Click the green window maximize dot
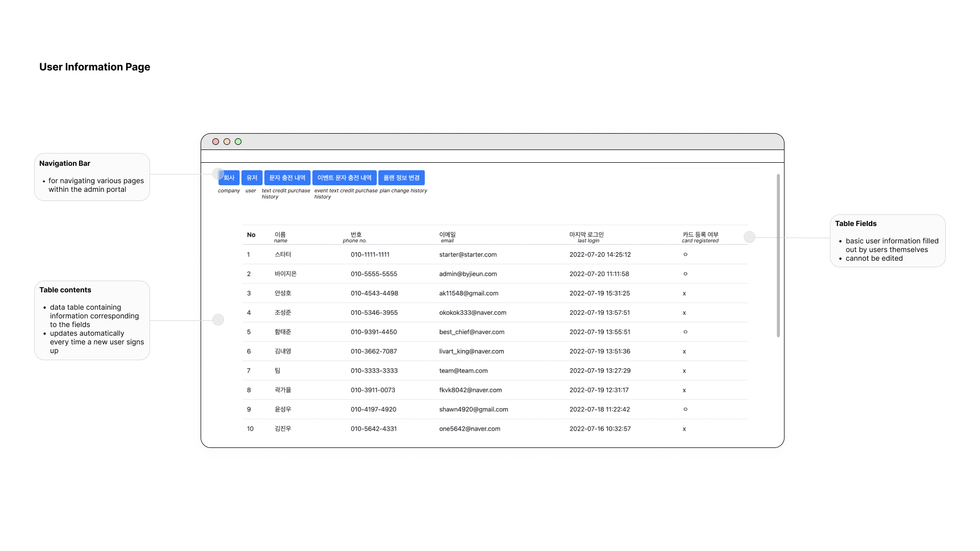 [x=238, y=142]
